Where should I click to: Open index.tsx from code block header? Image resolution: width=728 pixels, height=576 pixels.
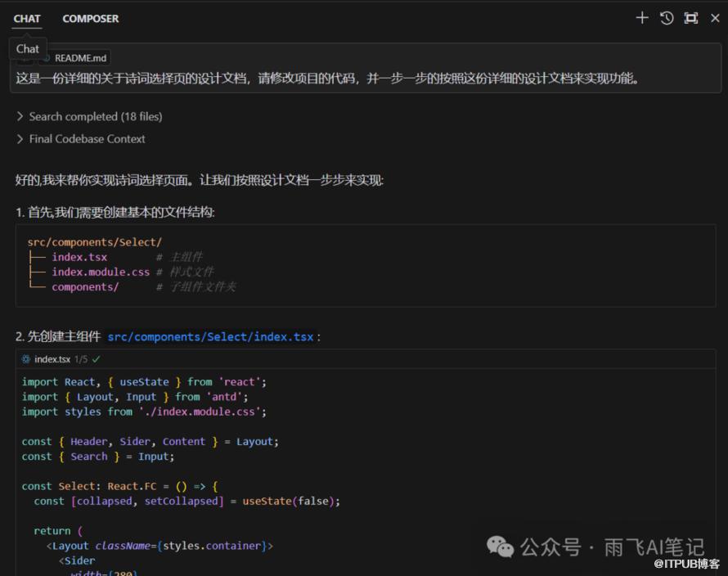[x=52, y=359]
